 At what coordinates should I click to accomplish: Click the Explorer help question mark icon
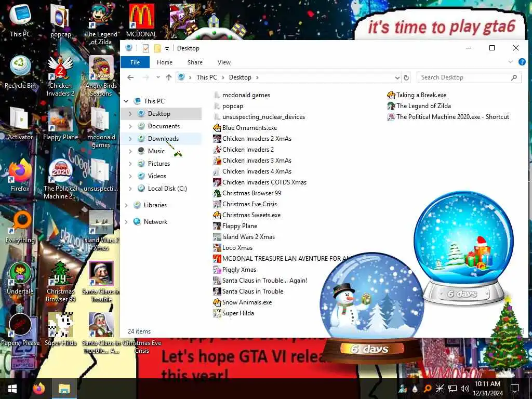point(522,62)
